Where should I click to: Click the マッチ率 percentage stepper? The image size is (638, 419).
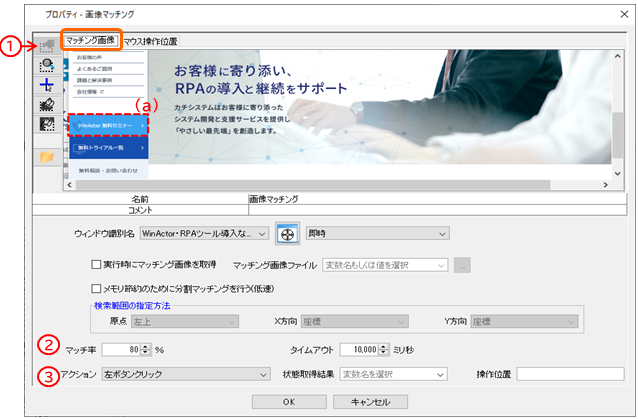click(x=146, y=349)
